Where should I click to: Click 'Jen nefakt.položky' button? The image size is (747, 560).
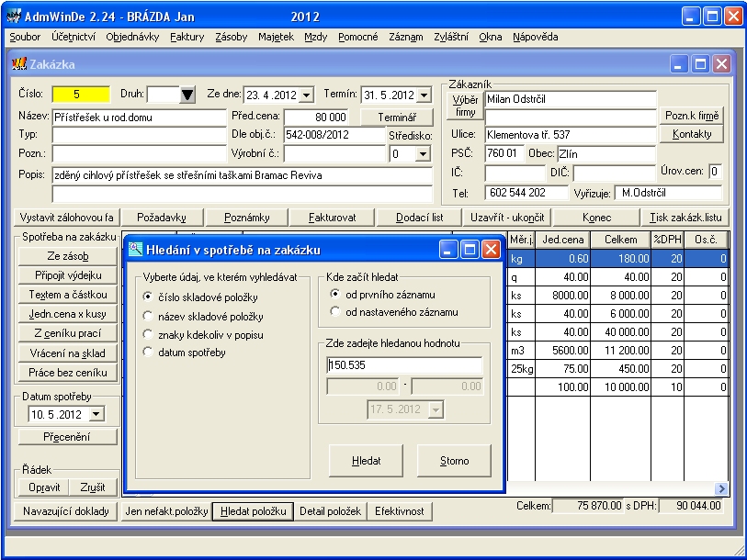166,511
